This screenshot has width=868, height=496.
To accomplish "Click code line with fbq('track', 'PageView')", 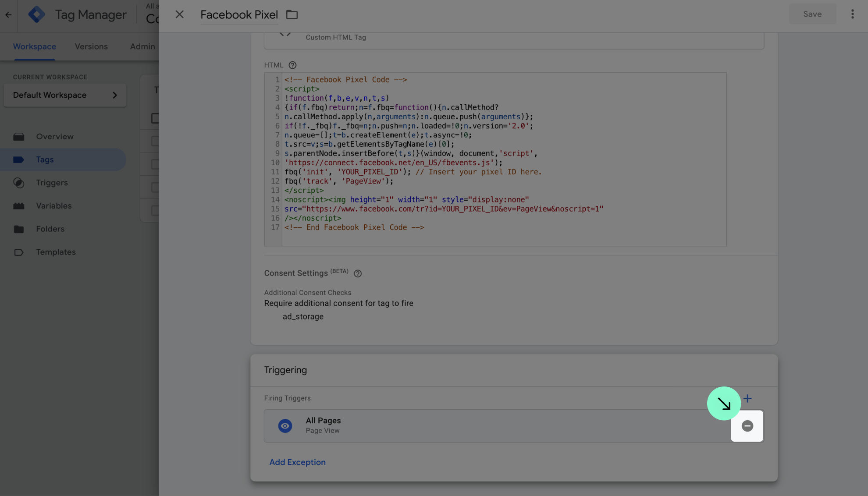I will pos(339,181).
